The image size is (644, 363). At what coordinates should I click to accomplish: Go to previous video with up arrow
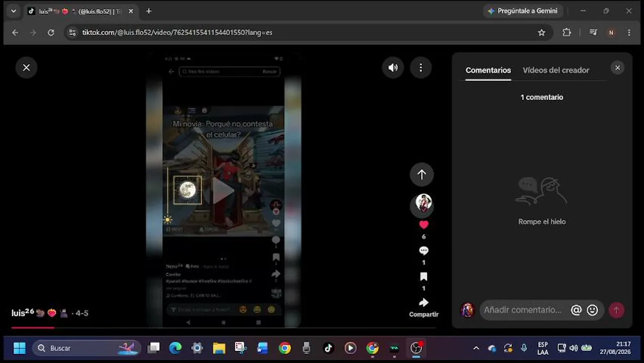click(x=422, y=174)
